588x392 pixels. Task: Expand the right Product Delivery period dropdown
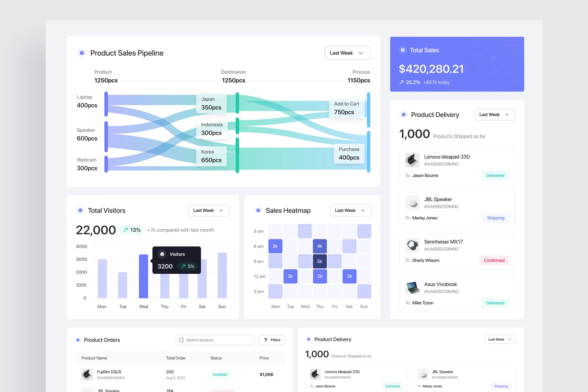click(495, 115)
